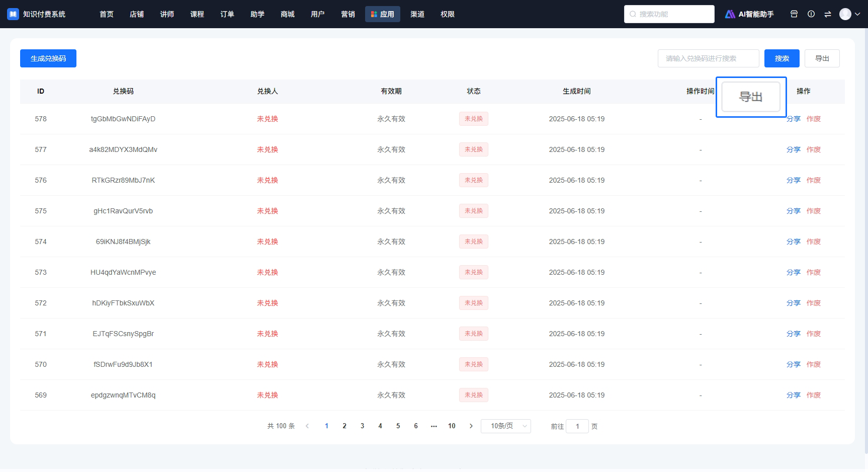Select current page 1 in pagination
This screenshot has width=868, height=472.
[326, 426]
